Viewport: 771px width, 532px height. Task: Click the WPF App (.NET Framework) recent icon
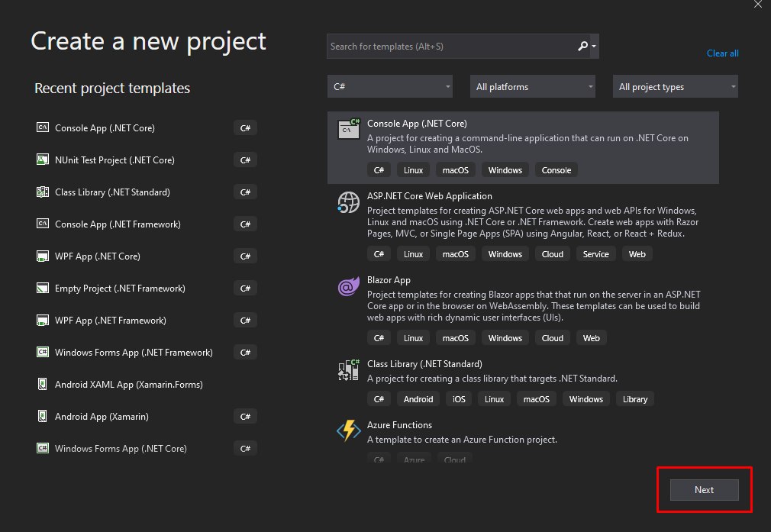coord(43,320)
